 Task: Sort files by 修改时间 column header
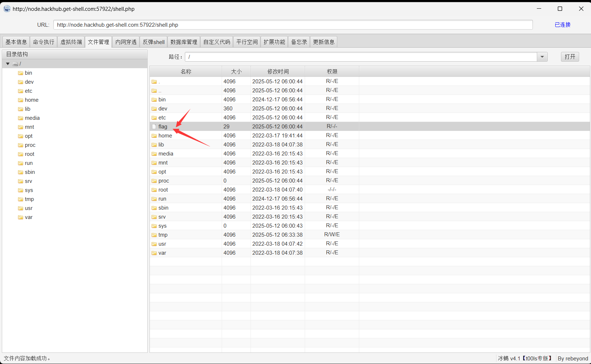(278, 71)
